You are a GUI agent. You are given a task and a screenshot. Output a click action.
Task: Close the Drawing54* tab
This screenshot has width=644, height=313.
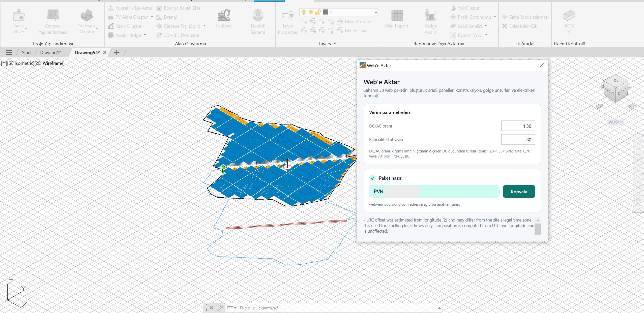click(105, 52)
